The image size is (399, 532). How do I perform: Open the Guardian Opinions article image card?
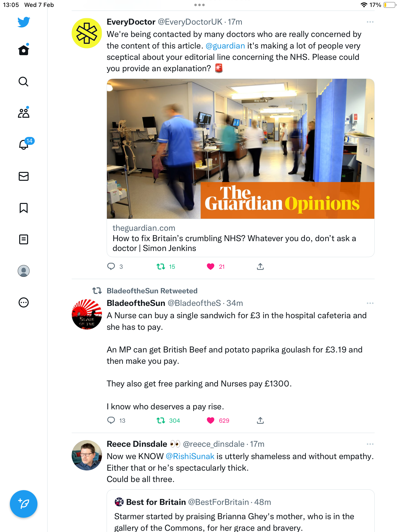241,149
